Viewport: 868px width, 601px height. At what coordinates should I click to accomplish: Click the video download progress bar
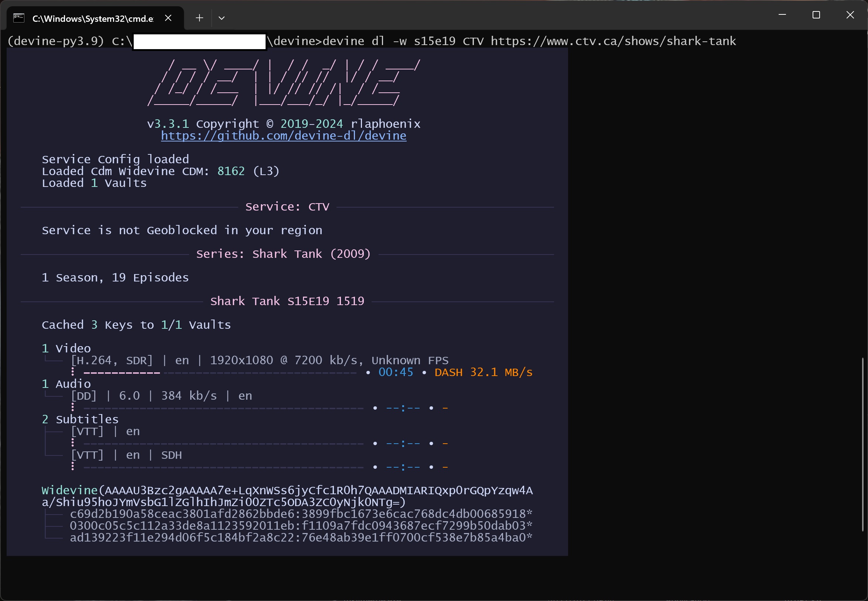click(x=220, y=373)
